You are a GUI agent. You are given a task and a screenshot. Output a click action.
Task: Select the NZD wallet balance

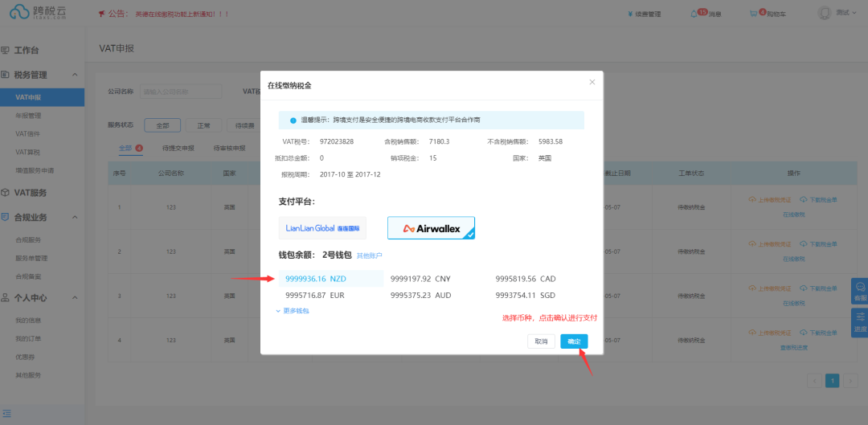click(x=331, y=278)
